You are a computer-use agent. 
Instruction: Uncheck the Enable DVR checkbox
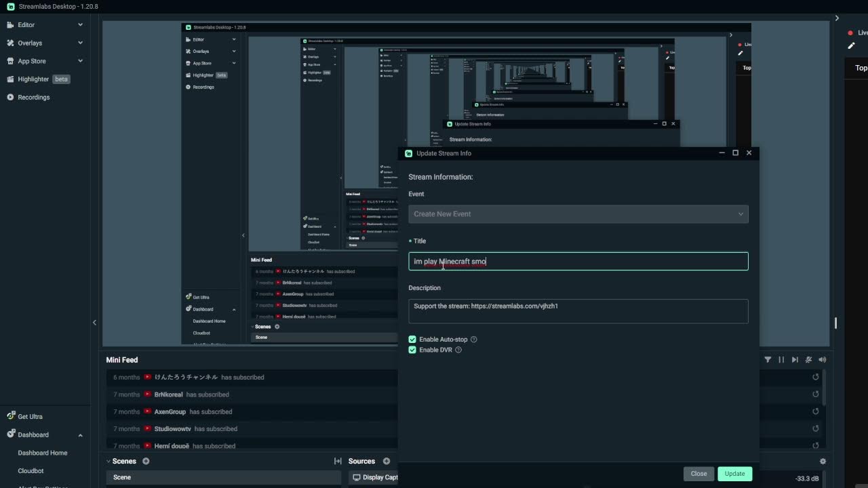(x=412, y=350)
